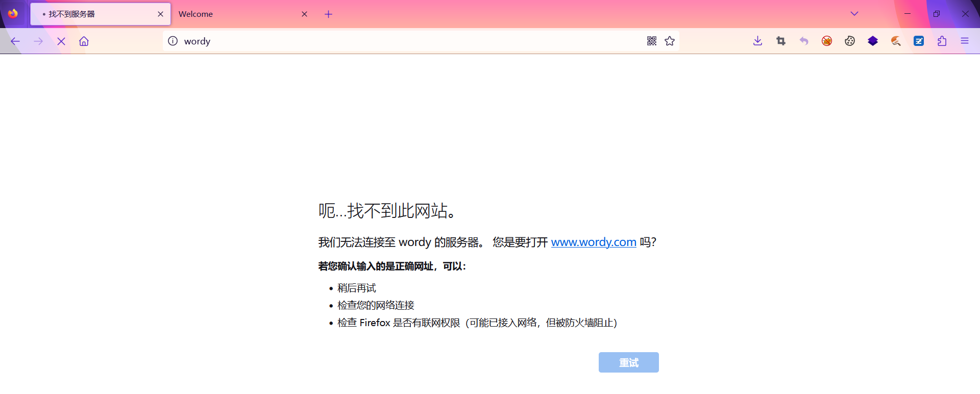Screen dimensions: 980x394
Task: Expand the list all tabs dropdown
Action: 854,14
